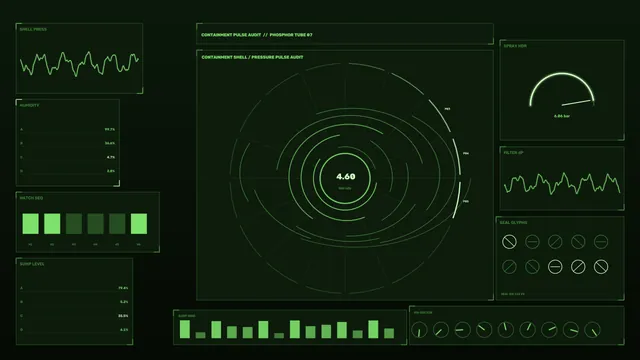Click the last dial in the bottom-right dial strip

coord(592,330)
